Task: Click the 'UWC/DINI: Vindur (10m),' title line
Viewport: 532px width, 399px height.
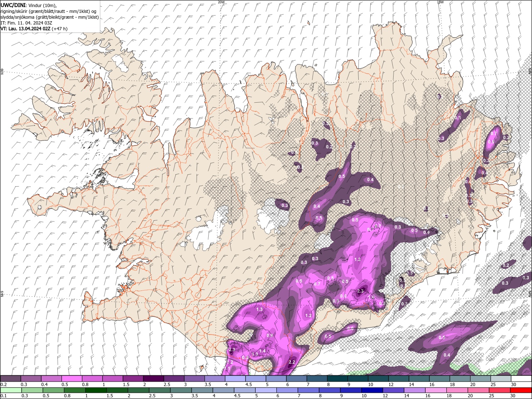Action: point(29,5)
